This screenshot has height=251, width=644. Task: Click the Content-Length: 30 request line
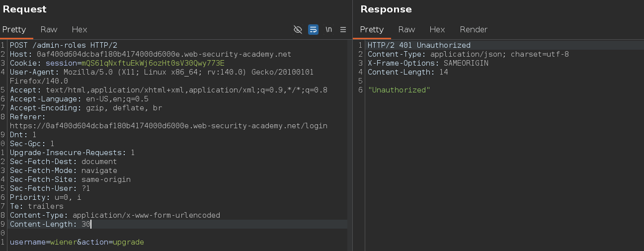click(x=50, y=224)
